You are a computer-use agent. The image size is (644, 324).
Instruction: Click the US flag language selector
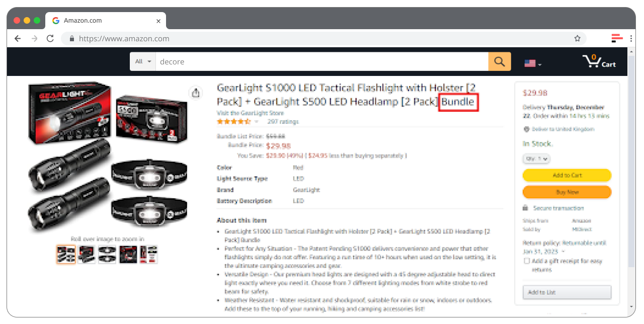(x=530, y=63)
